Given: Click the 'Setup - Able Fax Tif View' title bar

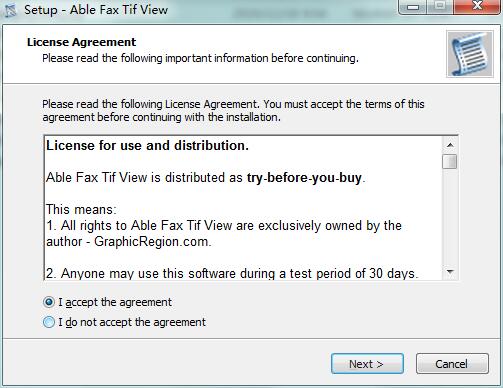Looking at the screenshot, I should click(x=96, y=10).
